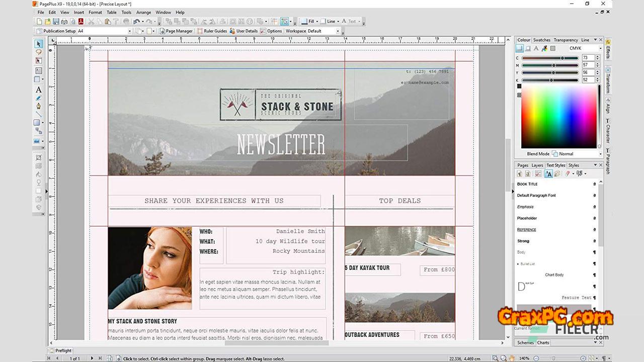644x362 pixels.
Task: Click the Undo arrow icon
Action: tap(136, 22)
